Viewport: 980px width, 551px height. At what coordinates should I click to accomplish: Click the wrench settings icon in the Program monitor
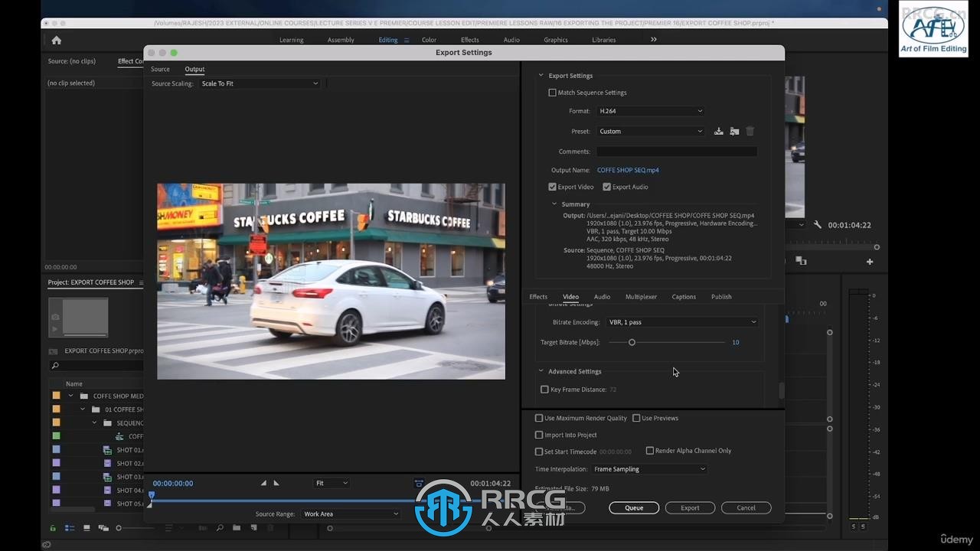tap(818, 225)
